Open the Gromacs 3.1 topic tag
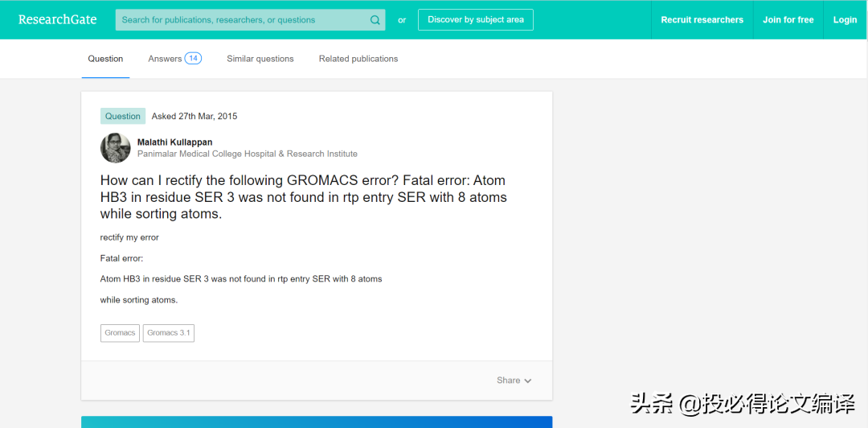Viewport: 868px width, 428px height. pos(168,333)
